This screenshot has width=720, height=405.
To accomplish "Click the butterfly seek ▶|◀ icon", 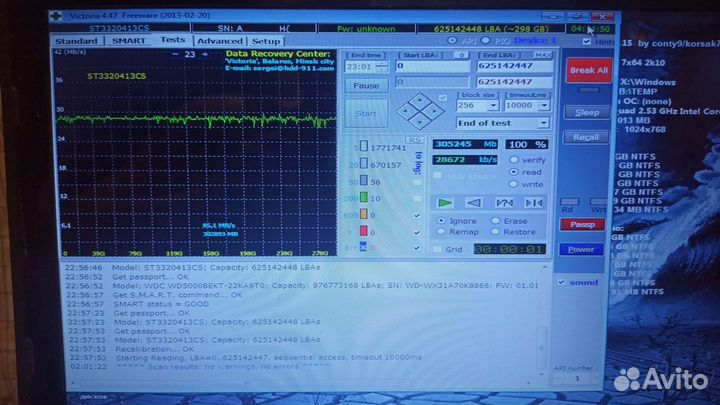I will (x=533, y=202).
